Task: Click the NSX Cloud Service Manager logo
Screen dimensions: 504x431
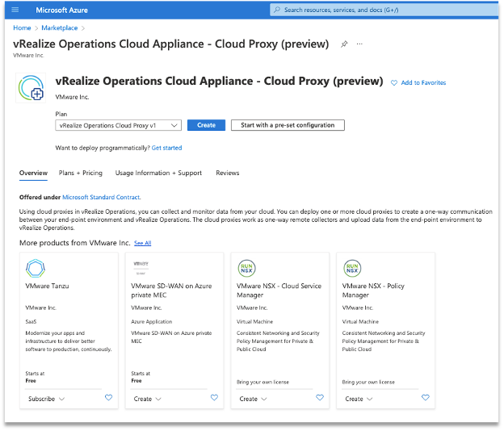Action: point(246,268)
